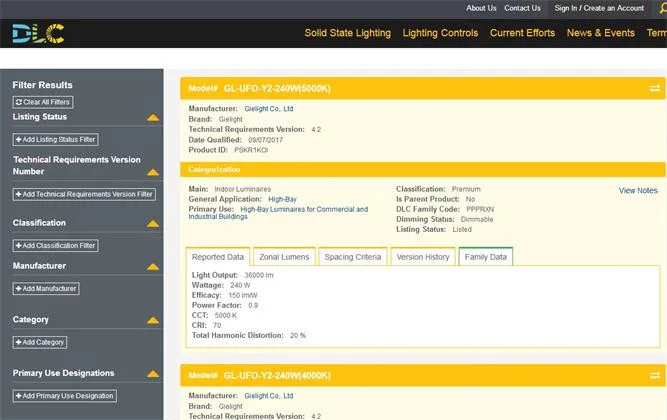This screenshot has height=420, width=667.
Task: Click compare arrows icon on 5000K model header
Action: (655, 88)
